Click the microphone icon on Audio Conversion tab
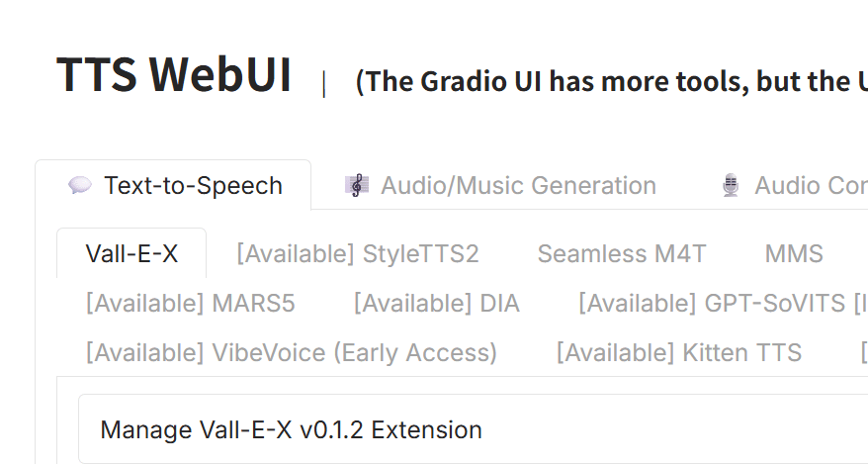This screenshot has height=464, width=868. (731, 185)
